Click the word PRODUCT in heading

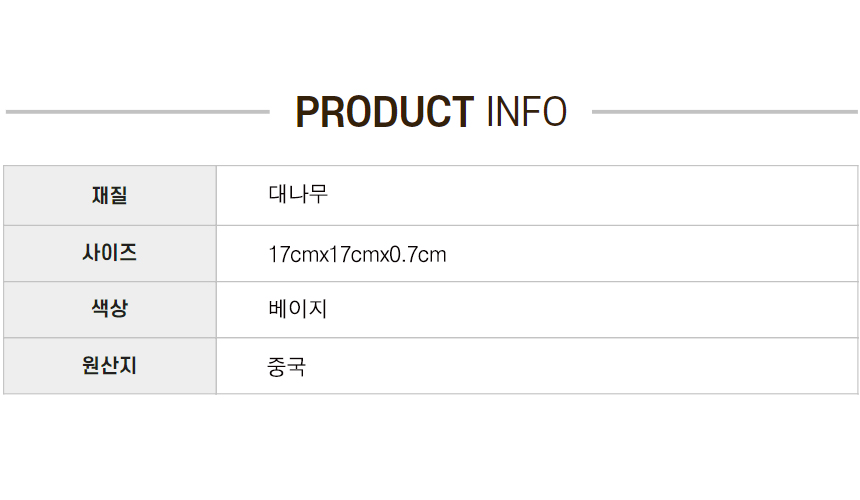click(384, 112)
